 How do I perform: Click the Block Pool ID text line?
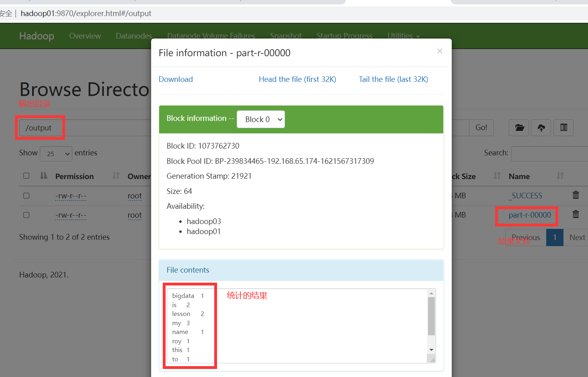coord(270,161)
